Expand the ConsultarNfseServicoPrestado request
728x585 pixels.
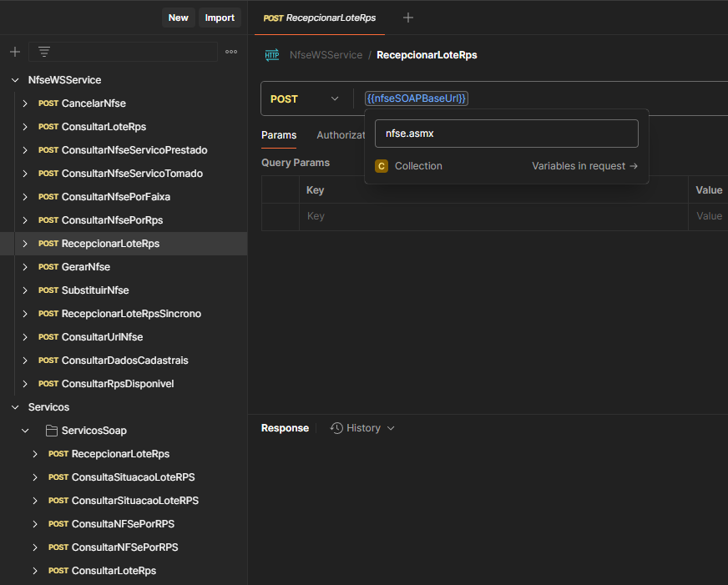coord(25,150)
